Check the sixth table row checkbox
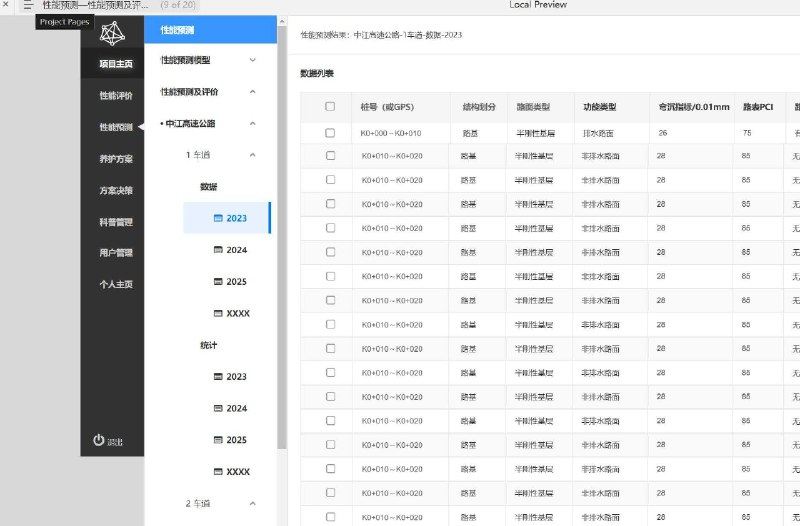 tap(330, 252)
